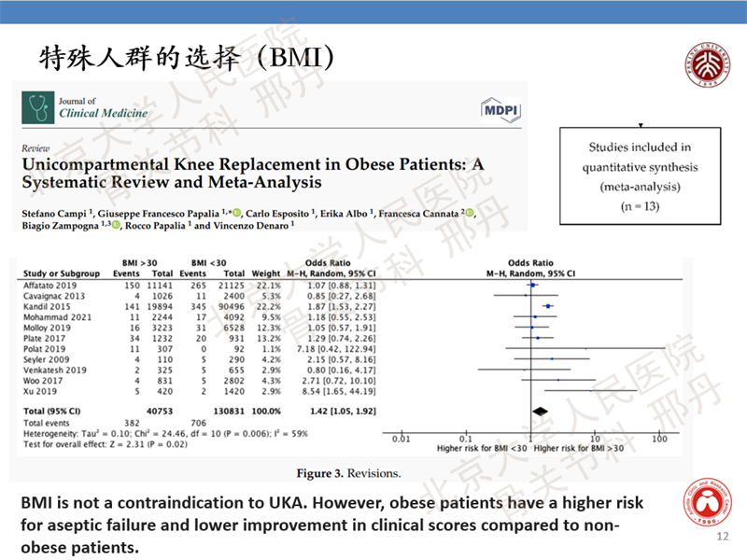Click author name Stefano Campi
Image resolution: width=747 pixels, height=560 pixels.
[52, 213]
